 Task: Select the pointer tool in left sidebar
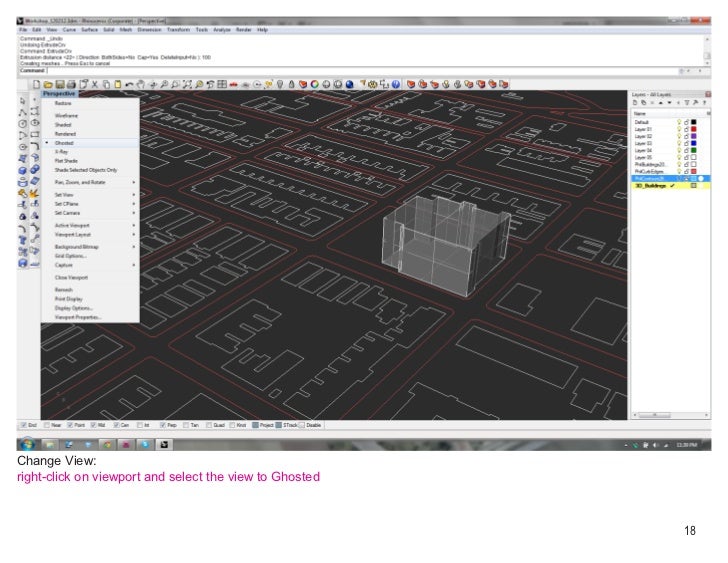(22, 100)
